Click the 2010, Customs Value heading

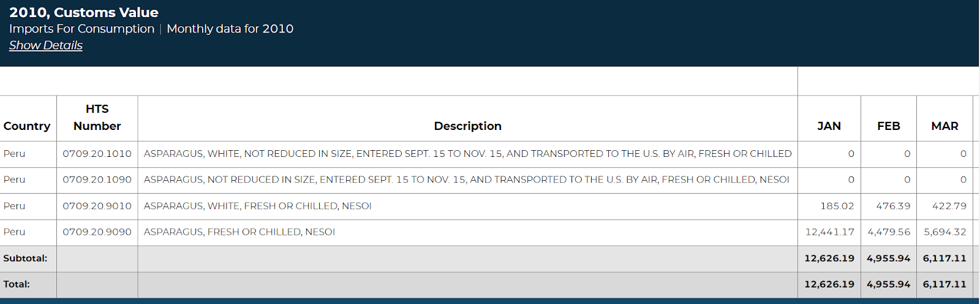coord(84,12)
